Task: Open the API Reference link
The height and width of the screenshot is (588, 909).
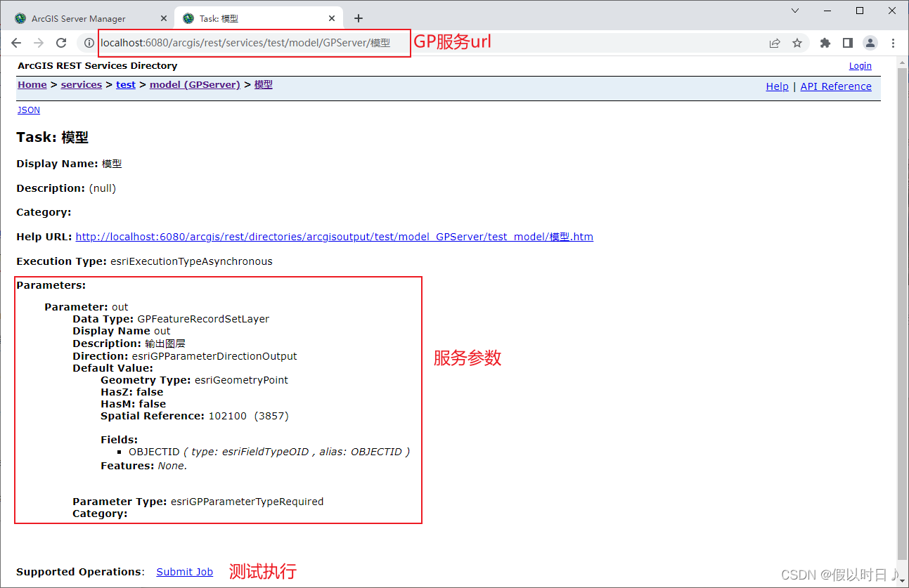Action: [x=836, y=86]
